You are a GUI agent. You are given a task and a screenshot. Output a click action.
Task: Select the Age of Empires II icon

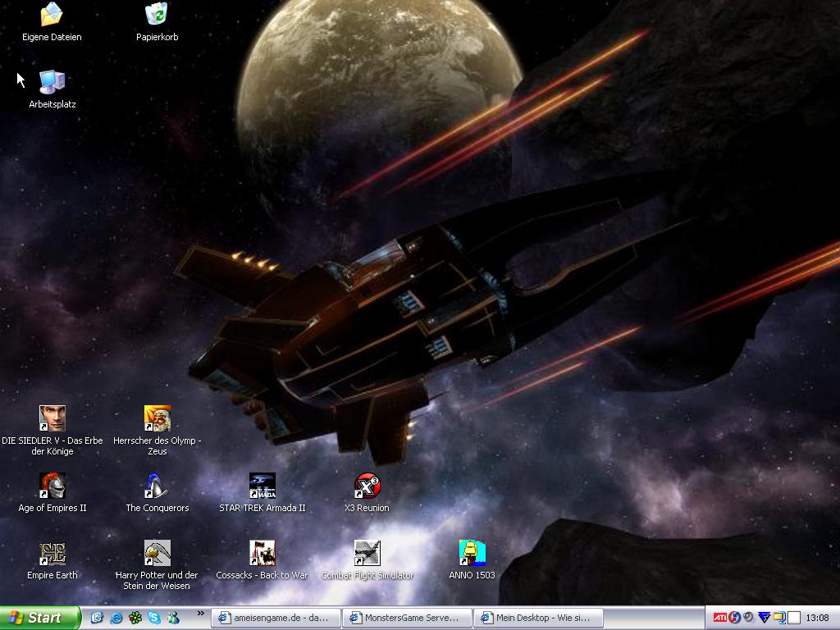coord(52,486)
